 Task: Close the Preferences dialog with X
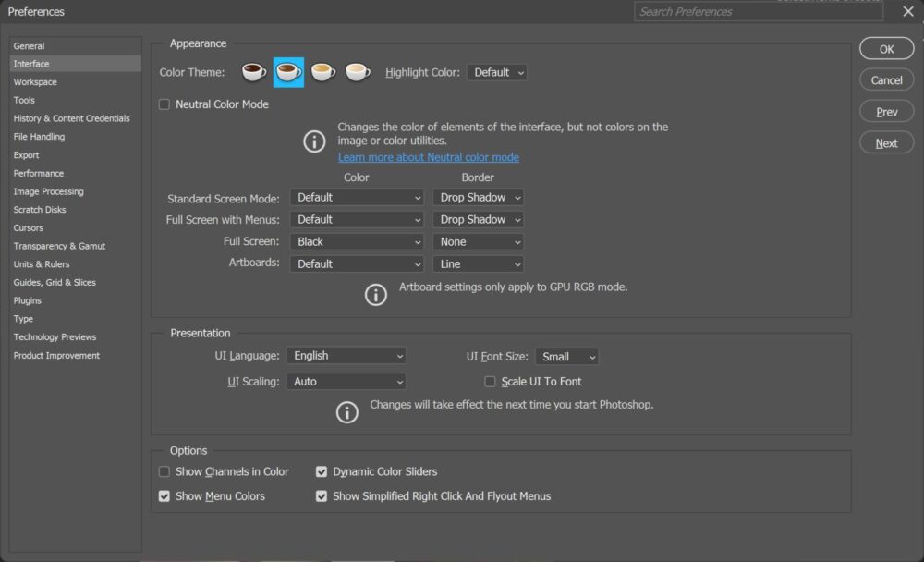click(907, 12)
